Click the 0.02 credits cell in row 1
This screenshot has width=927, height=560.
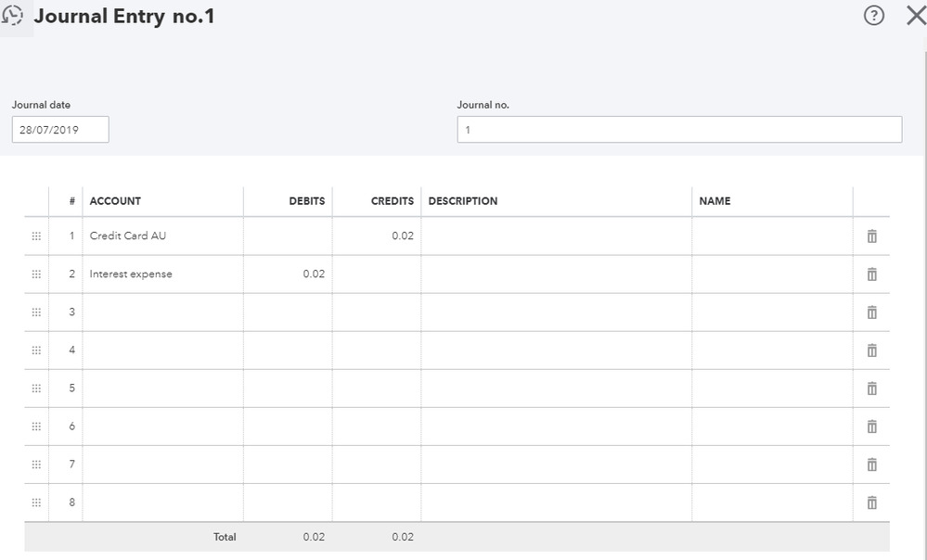[x=378, y=236]
